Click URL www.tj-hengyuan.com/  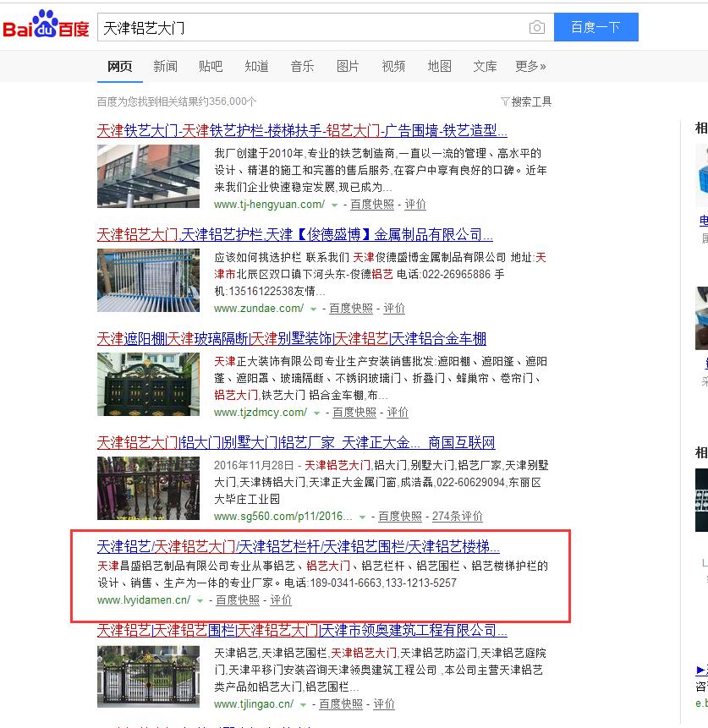[270, 205]
